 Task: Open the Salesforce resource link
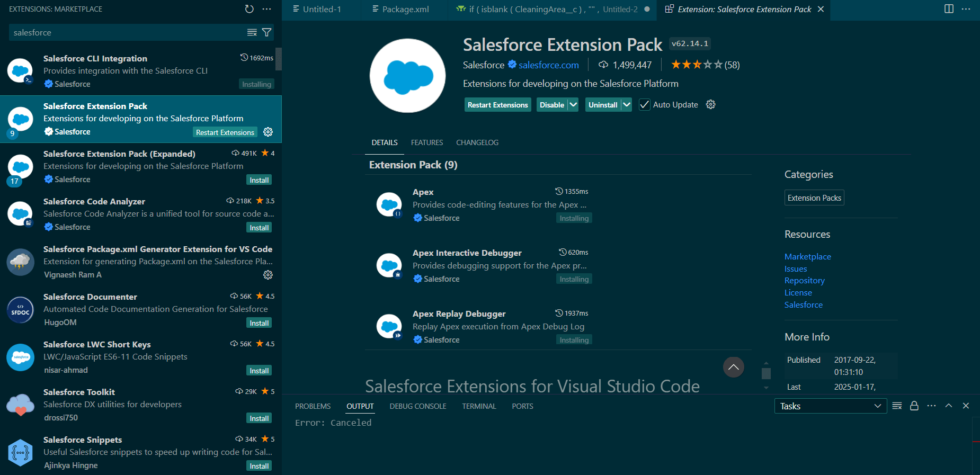tap(803, 305)
